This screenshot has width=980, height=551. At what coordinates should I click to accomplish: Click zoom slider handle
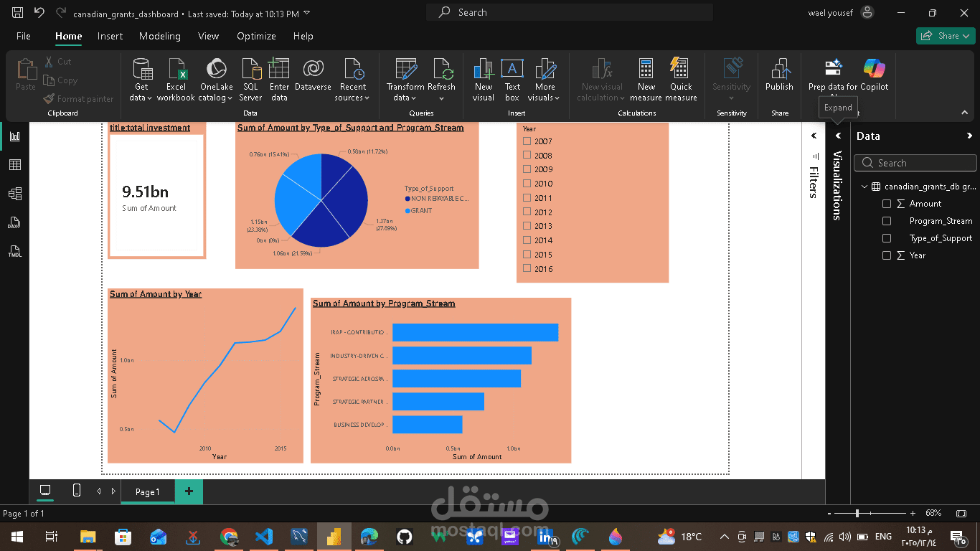click(x=857, y=514)
